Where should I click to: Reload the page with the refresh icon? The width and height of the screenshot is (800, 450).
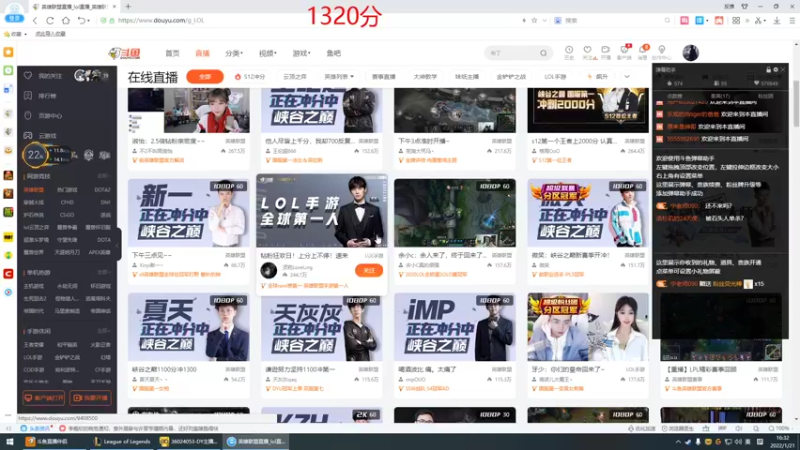tap(50, 20)
